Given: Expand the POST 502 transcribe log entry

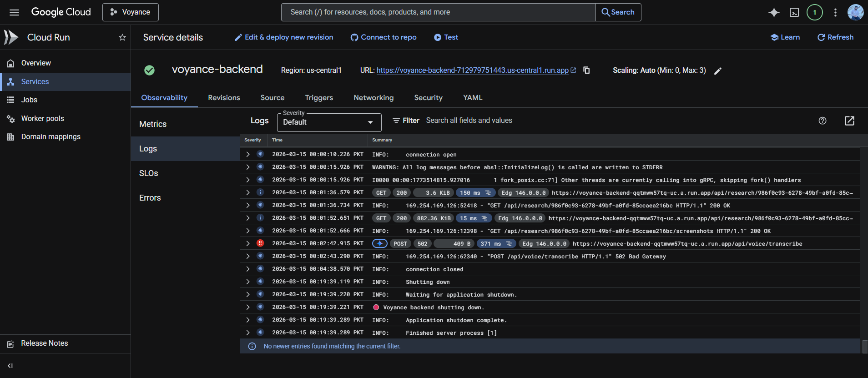Looking at the screenshot, I should [248, 243].
